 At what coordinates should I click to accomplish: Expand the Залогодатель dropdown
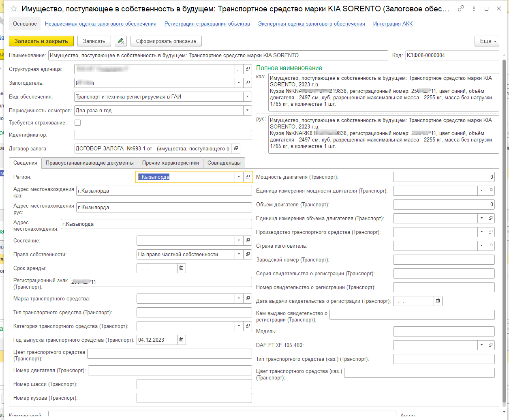[x=239, y=83]
